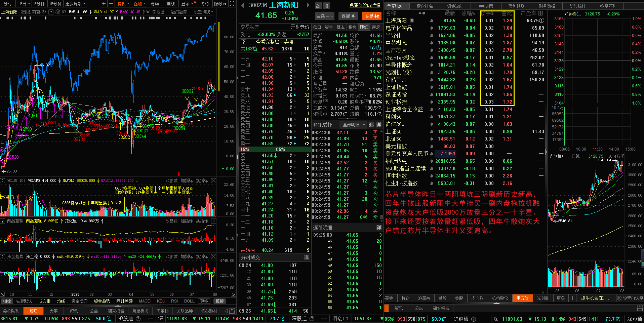
Task: Open 复权 dropdown
Action: tap(123, 4)
